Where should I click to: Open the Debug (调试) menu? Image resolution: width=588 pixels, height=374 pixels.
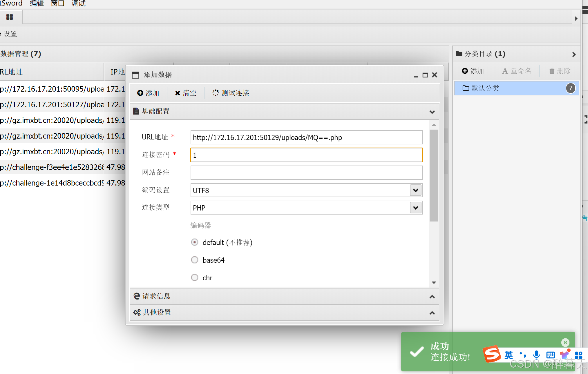click(78, 3)
